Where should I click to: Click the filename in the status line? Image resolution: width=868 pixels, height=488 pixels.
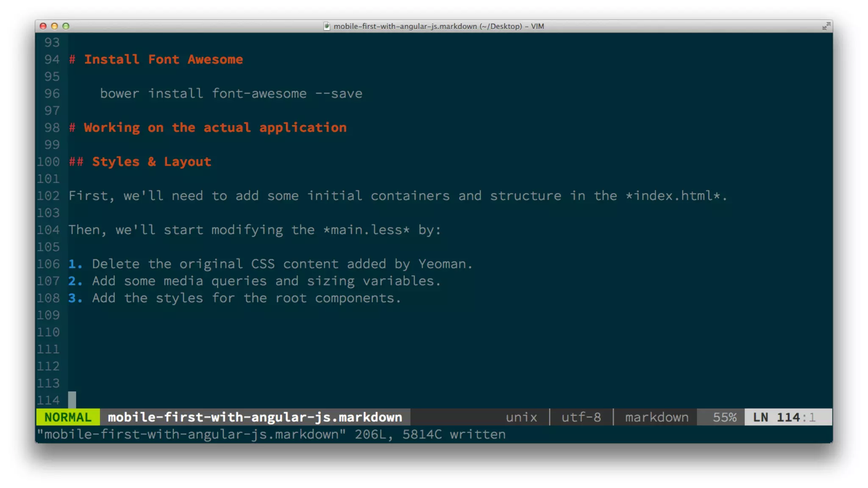click(x=255, y=417)
